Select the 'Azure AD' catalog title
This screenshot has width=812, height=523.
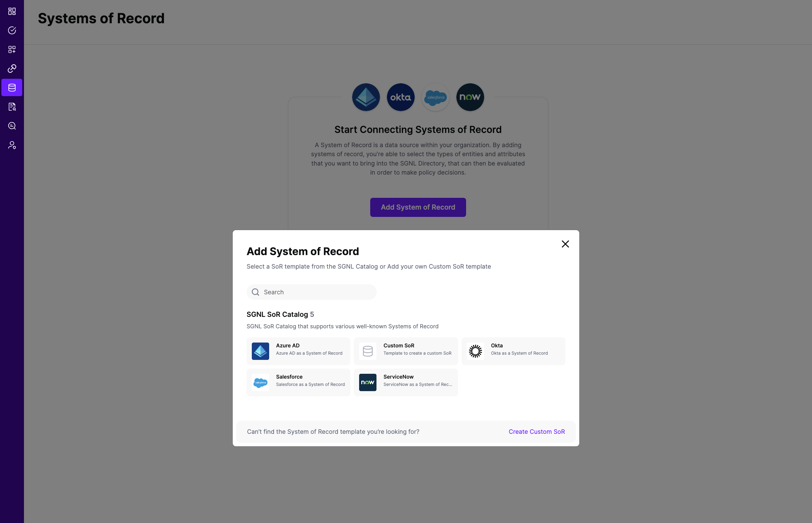click(x=288, y=346)
